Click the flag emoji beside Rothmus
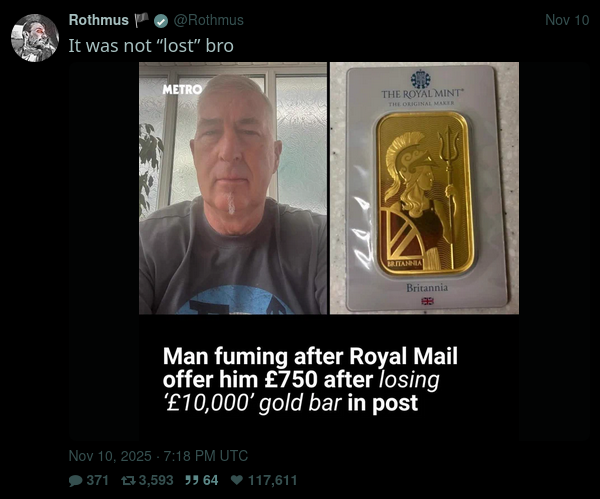Viewport: 600px width, 499px height. pos(141,20)
